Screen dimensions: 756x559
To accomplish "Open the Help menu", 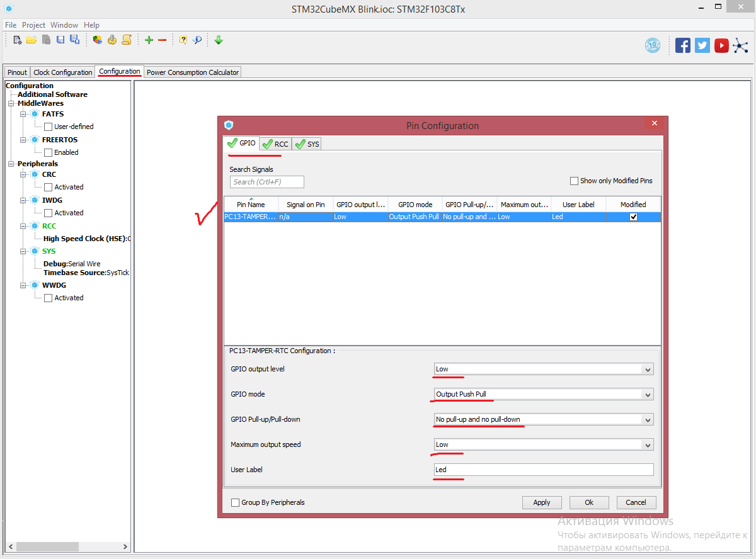I will click(91, 25).
